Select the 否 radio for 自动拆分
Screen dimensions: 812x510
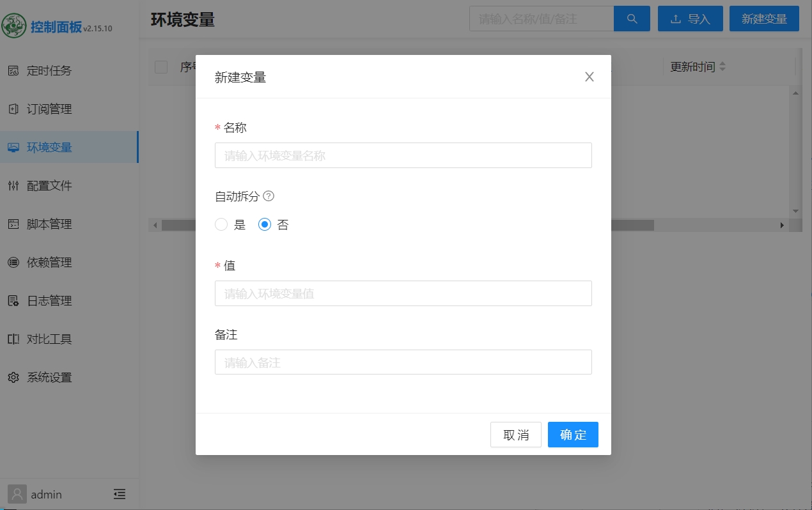pyautogui.click(x=264, y=224)
